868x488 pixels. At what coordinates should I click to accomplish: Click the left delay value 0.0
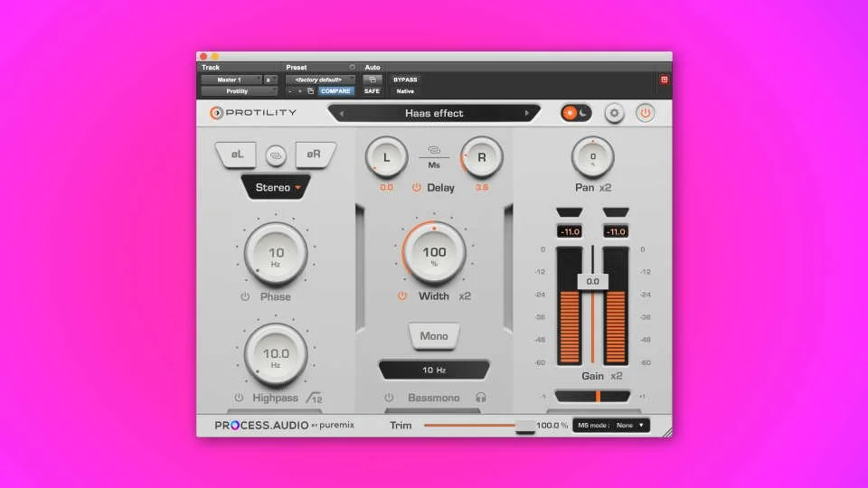pyautogui.click(x=386, y=188)
